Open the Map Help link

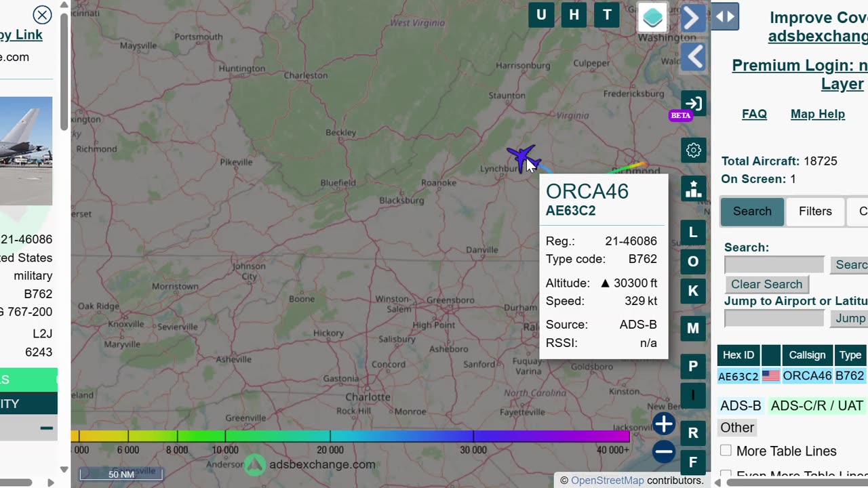point(818,114)
